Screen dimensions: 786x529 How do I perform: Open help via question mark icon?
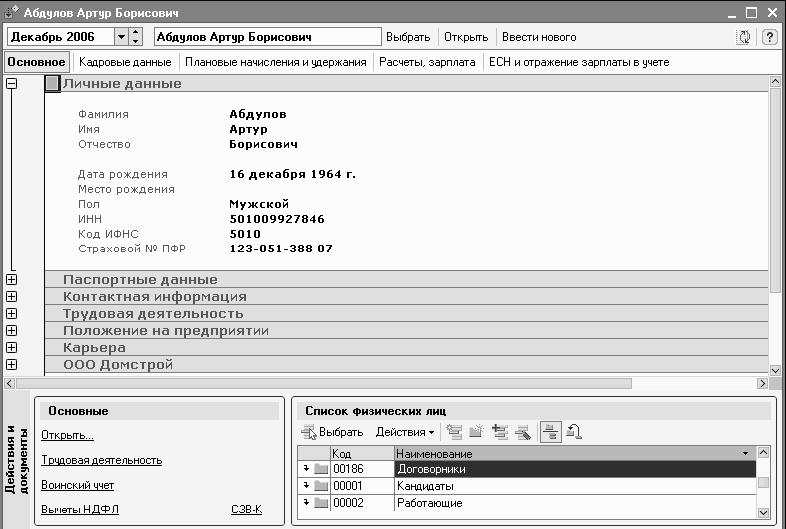(x=769, y=37)
